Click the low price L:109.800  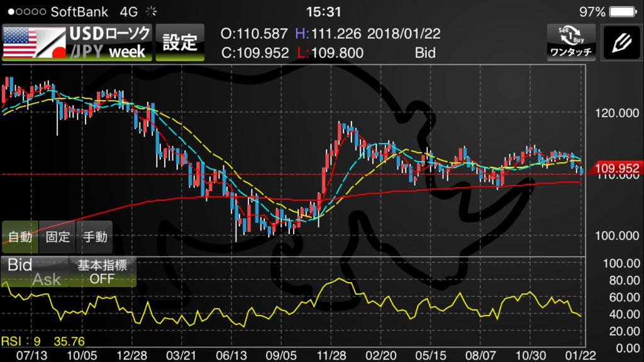(330, 53)
